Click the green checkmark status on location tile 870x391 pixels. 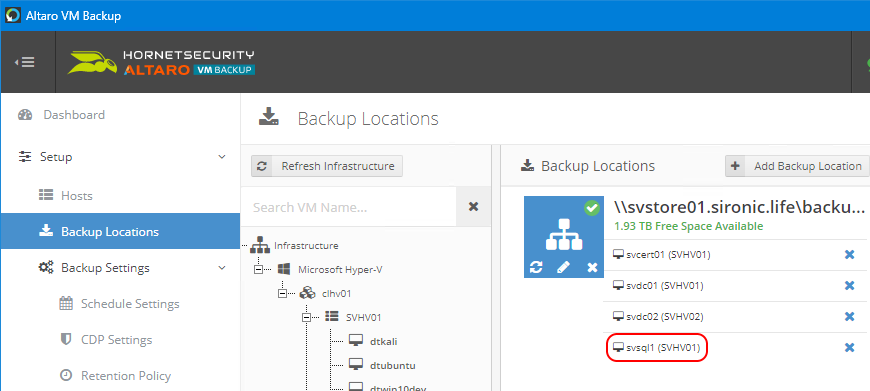(592, 209)
